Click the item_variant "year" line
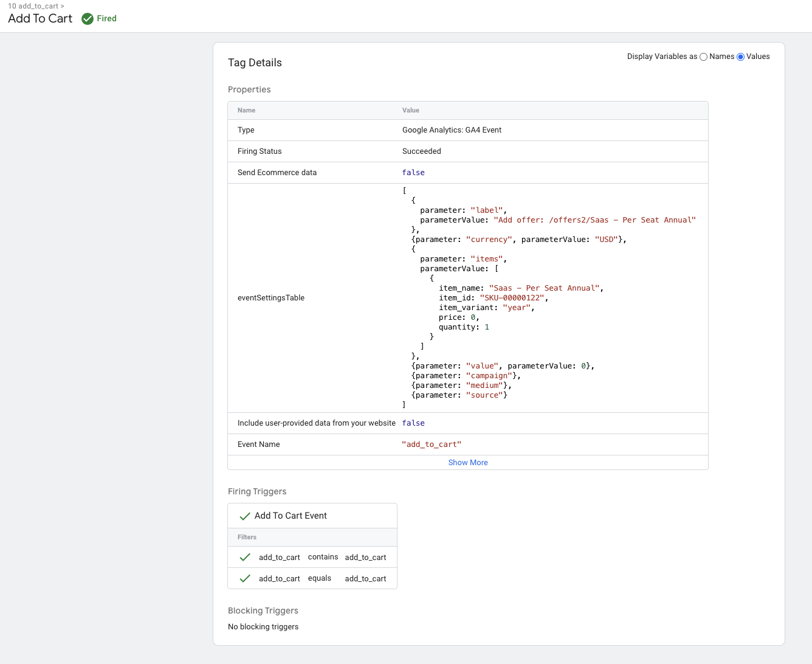This screenshot has width=812, height=664. 486,308
